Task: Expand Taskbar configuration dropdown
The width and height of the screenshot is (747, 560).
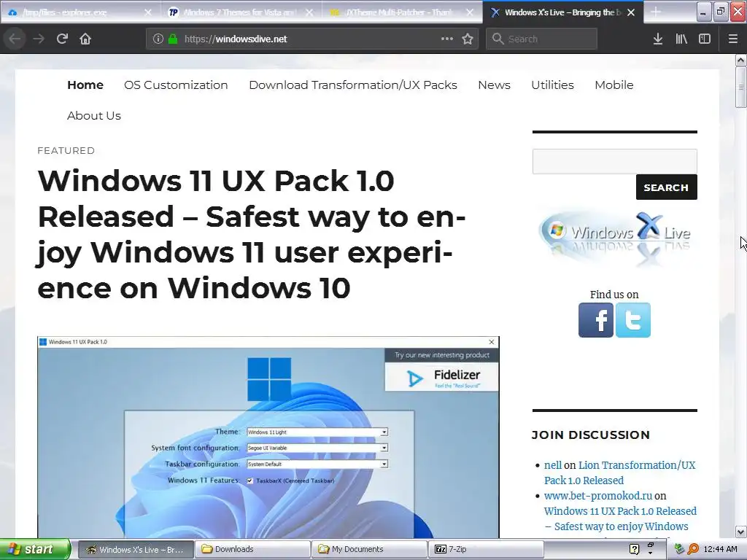Action: coord(384,464)
